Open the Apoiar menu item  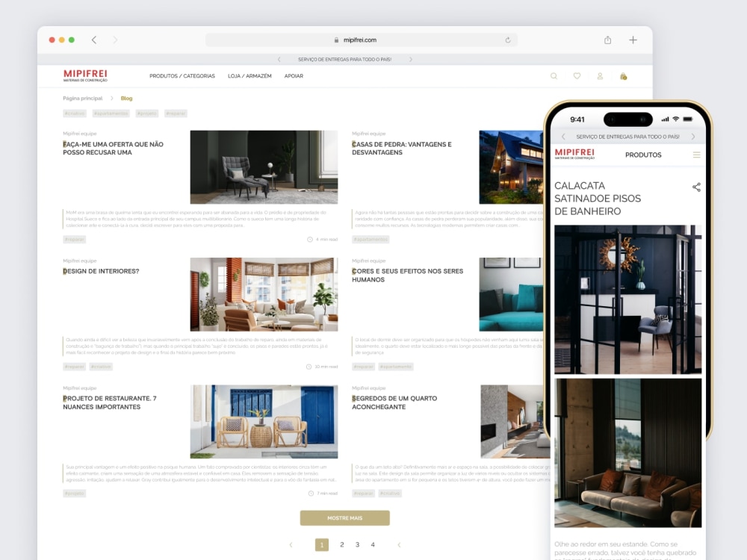coord(294,76)
